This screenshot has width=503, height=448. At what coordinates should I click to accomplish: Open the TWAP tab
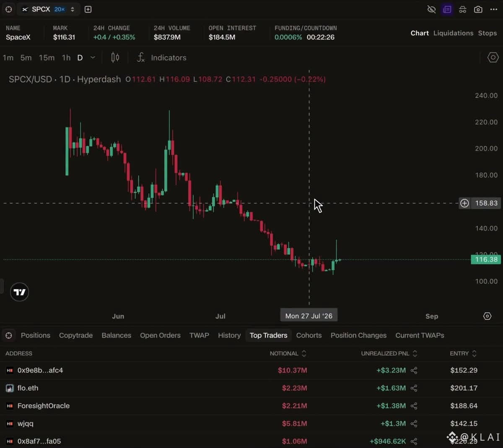coord(199,335)
